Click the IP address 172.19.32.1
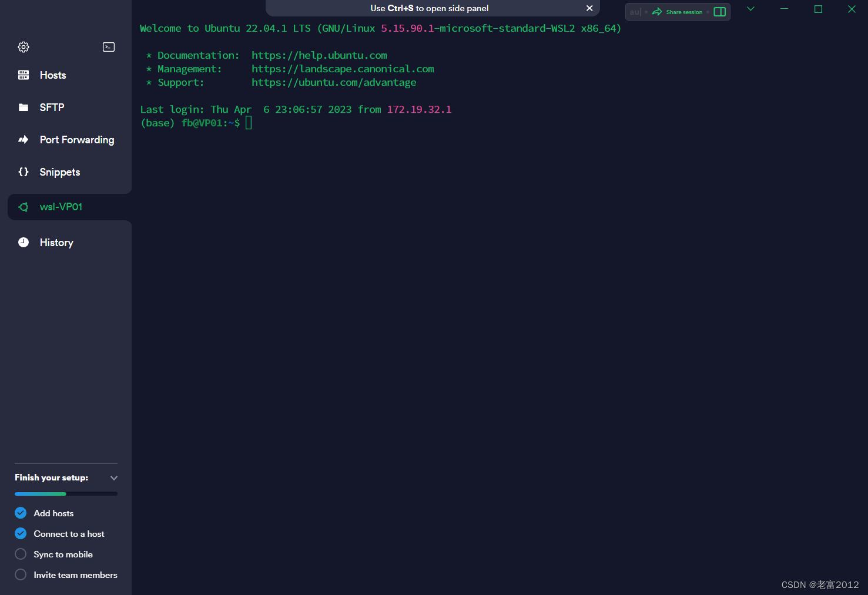This screenshot has width=868, height=595. (x=419, y=109)
